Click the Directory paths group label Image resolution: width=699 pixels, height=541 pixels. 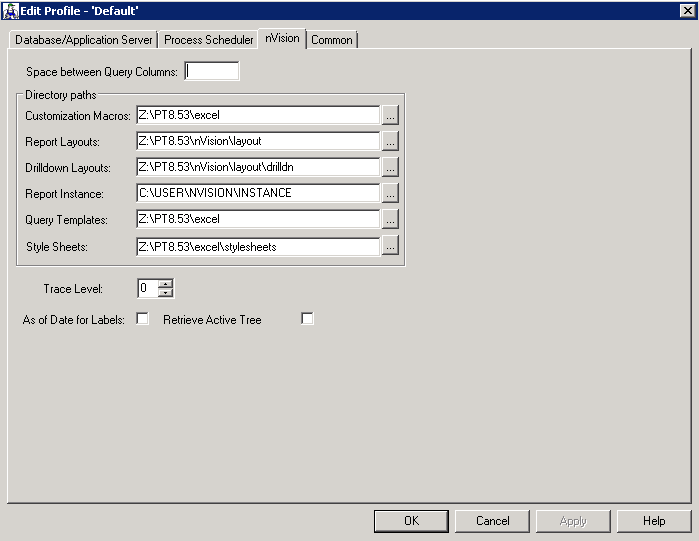click(x=61, y=95)
